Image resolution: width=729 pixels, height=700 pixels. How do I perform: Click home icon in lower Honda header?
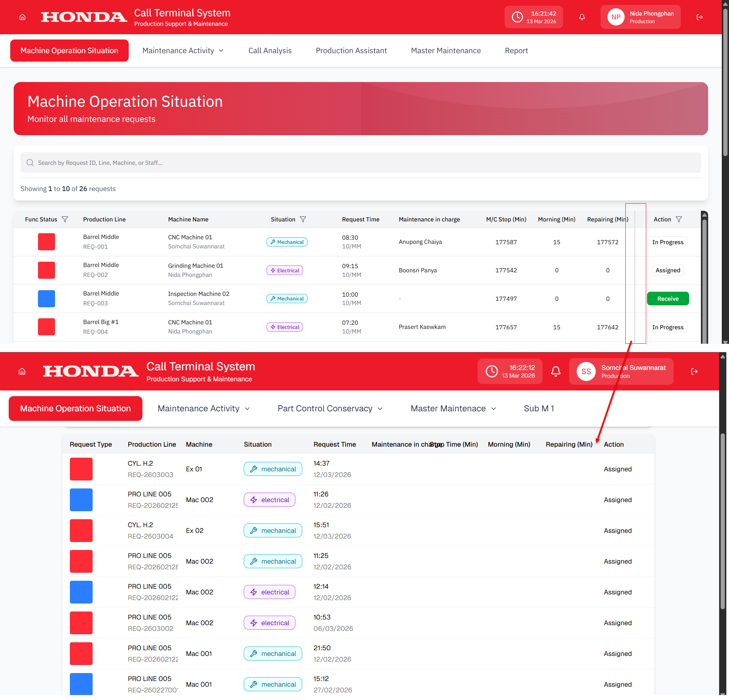(x=22, y=371)
